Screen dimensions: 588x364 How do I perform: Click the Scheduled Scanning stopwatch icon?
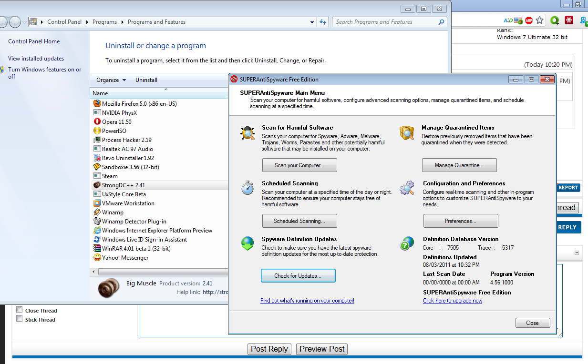point(248,188)
